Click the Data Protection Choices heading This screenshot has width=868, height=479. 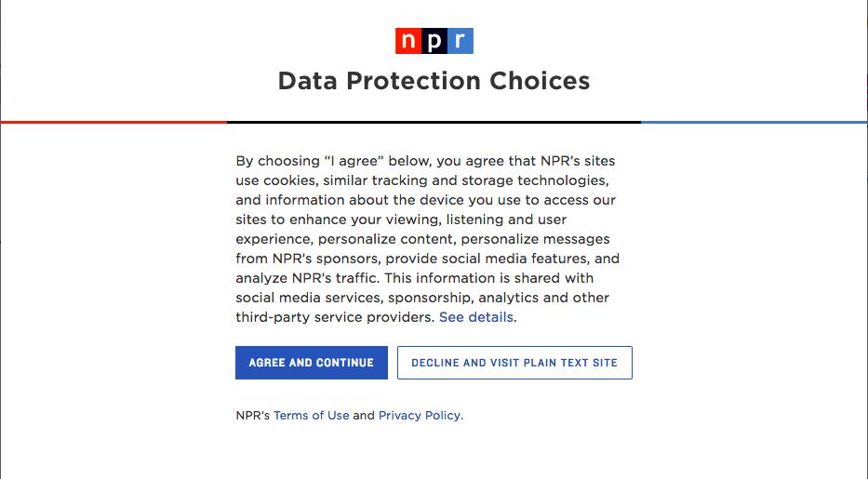[x=434, y=81]
